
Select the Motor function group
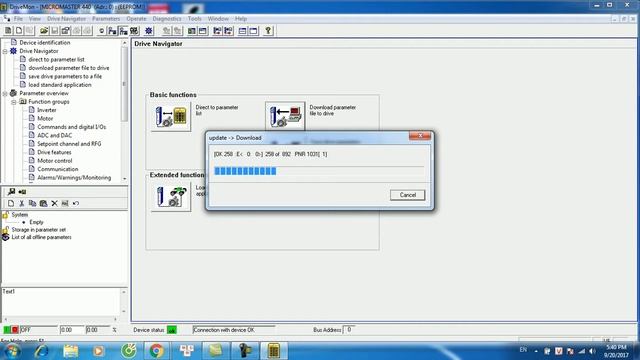click(x=45, y=119)
